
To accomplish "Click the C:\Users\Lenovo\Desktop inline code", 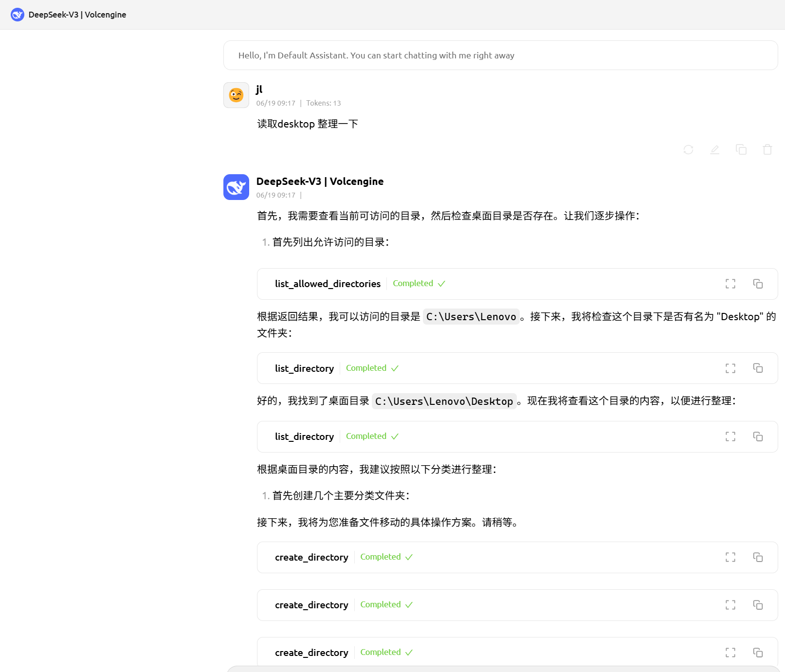I will coord(444,401).
